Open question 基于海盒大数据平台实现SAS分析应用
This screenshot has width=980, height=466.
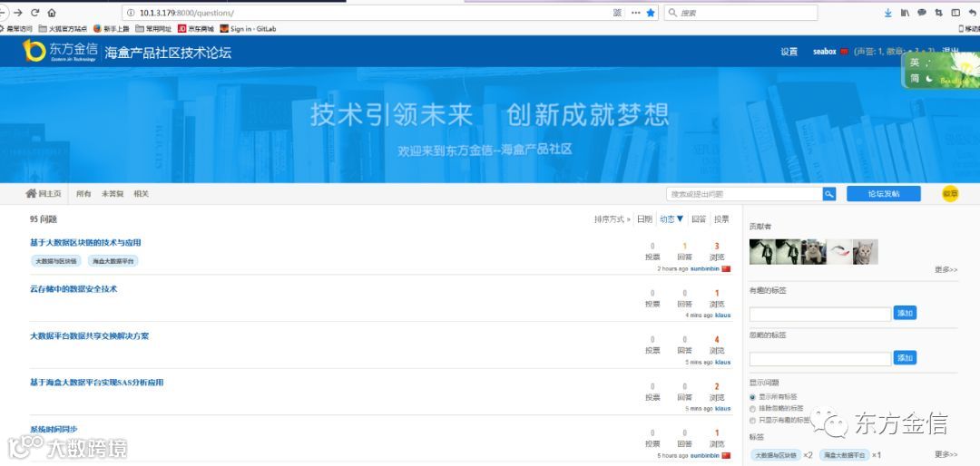pos(97,383)
